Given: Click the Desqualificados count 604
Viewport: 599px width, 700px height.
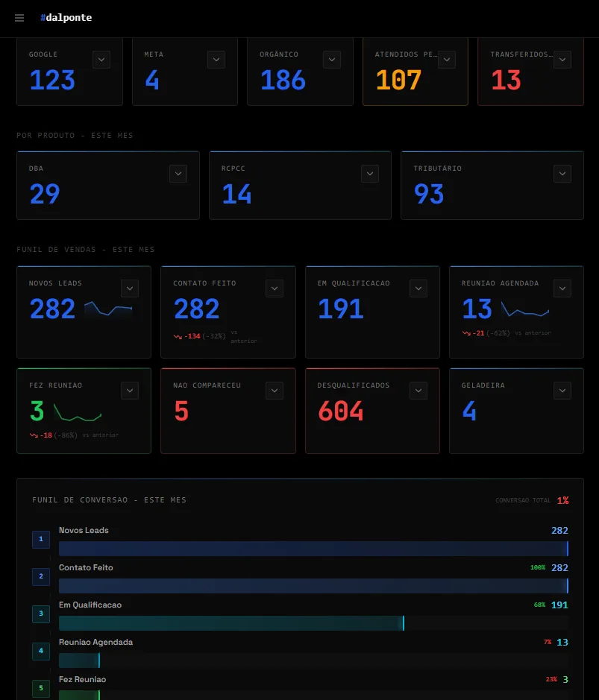Looking at the screenshot, I should (341, 412).
